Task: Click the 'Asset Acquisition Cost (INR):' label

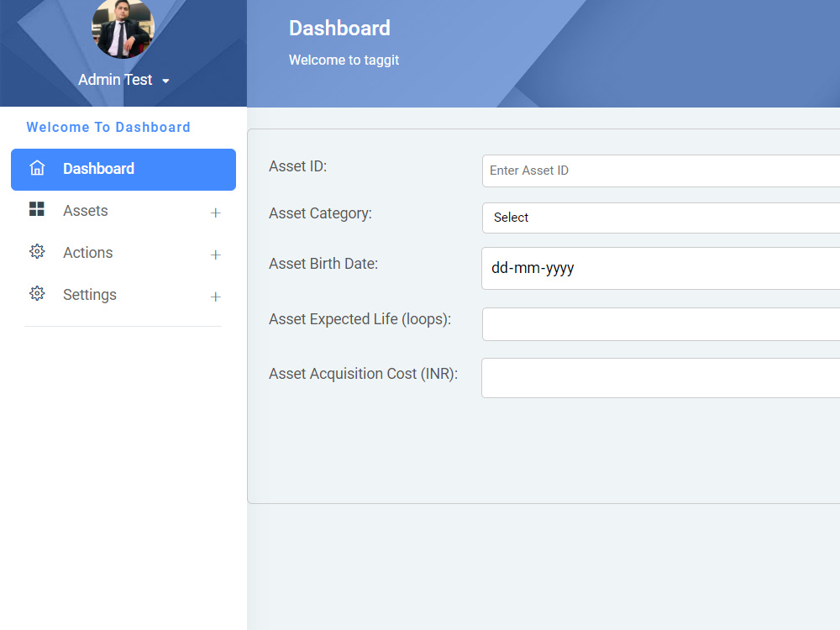Action: coord(363,374)
